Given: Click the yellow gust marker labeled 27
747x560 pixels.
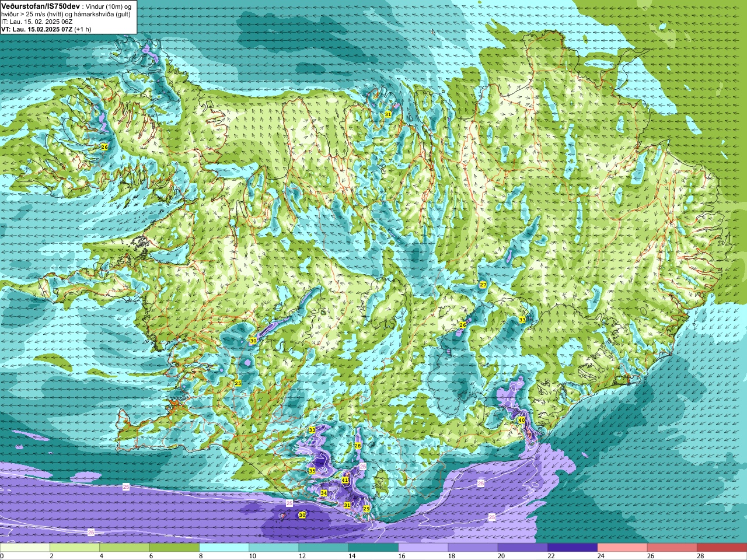Looking at the screenshot, I should coord(483,285).
